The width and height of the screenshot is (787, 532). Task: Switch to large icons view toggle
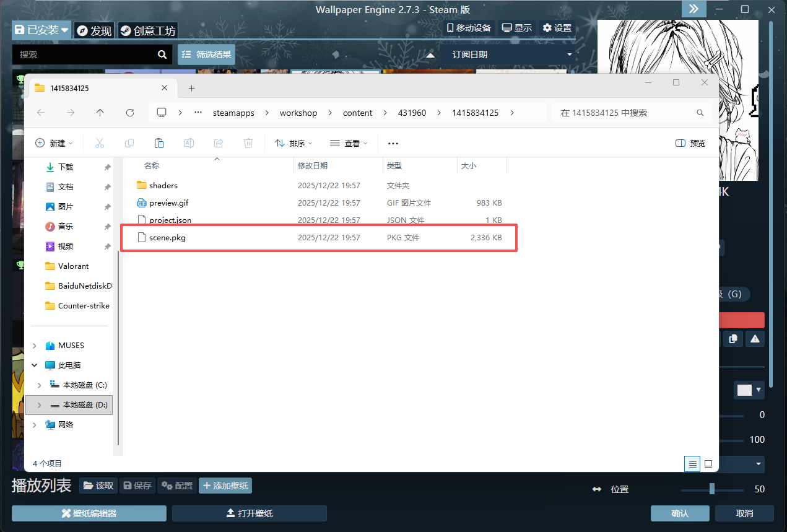[708, 463]
